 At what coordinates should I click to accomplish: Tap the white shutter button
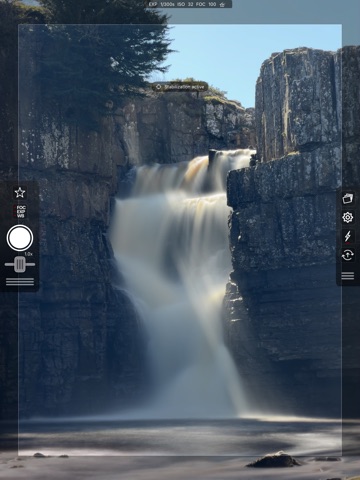[x=20, y=238]
